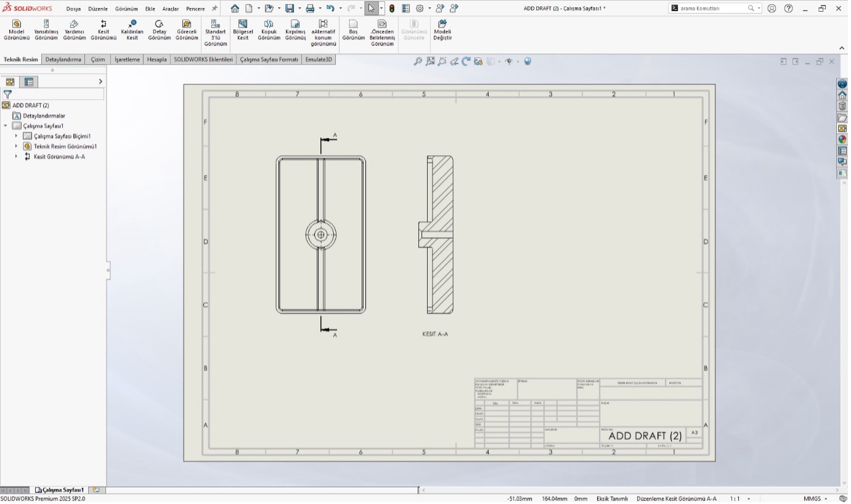Create a Yardımcı Görünüm auxiliary view
The height and width of the screenshot is (504, 851).
point(75,30)
